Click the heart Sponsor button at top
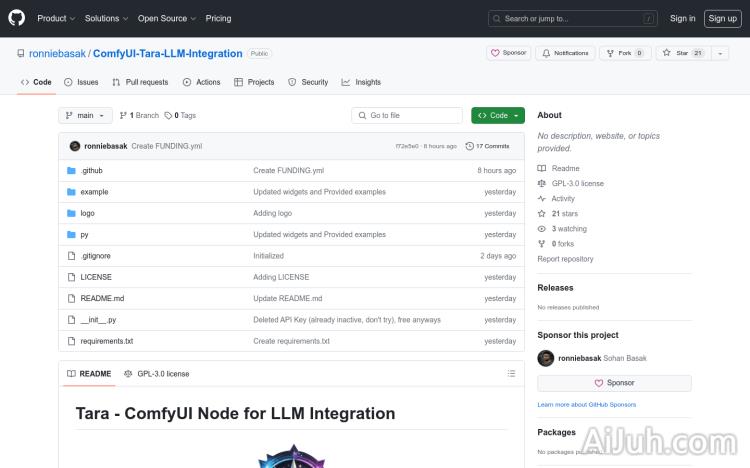This screenshot has width=750, height=468. point(509,53)
